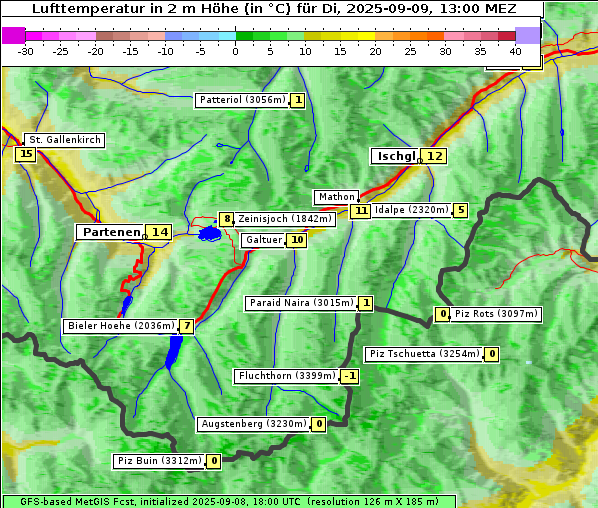Click the temperature value 0 at Piz Buin
Image resolution: width=598 pixels, height=508 pixels.
214,461
